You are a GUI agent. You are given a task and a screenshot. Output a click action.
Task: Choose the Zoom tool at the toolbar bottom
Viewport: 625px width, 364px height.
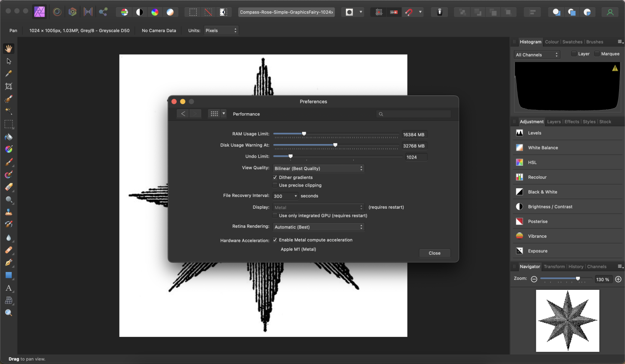pyautogui.click(x=9, y=313)
